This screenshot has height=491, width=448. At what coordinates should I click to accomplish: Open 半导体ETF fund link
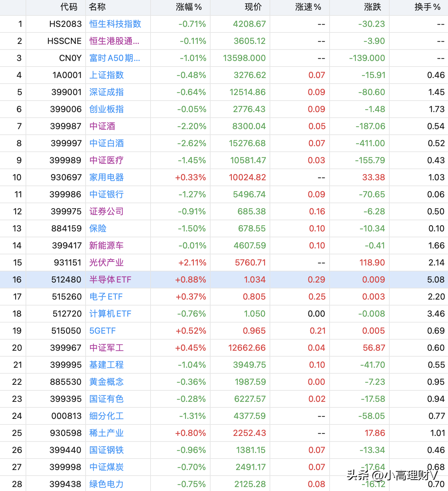tap(110, 280)
